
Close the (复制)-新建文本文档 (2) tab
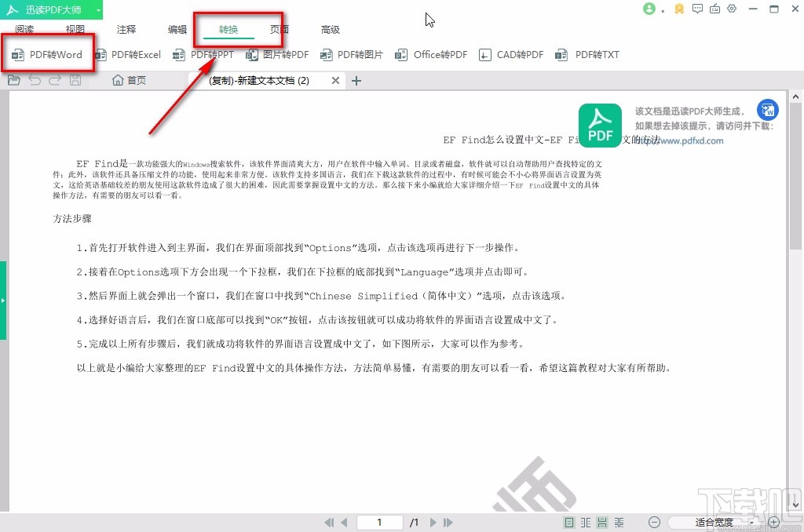[335, 81]
